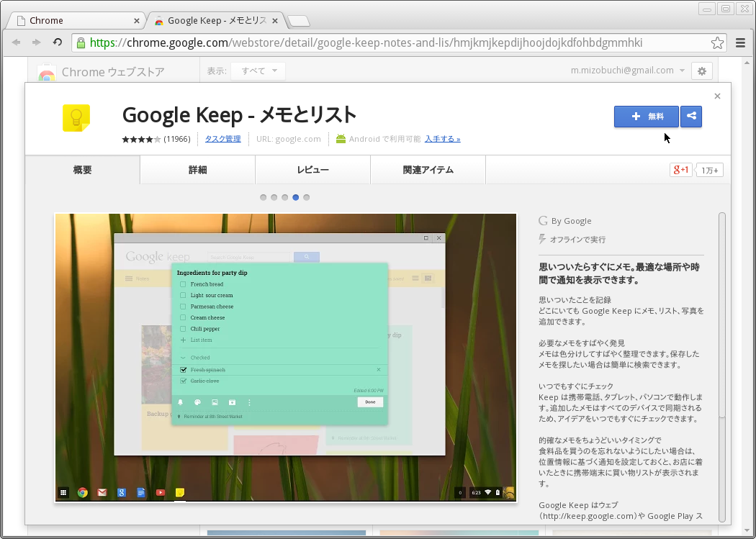Click the Android robot icon
The width and height of the screenshot is (756, 539).
[x=341, y=139]
